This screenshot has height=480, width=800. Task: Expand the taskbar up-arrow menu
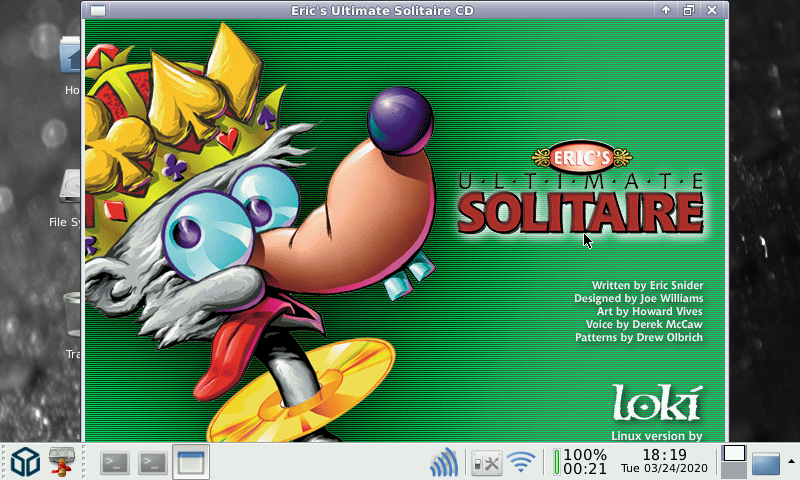(791, 462)
